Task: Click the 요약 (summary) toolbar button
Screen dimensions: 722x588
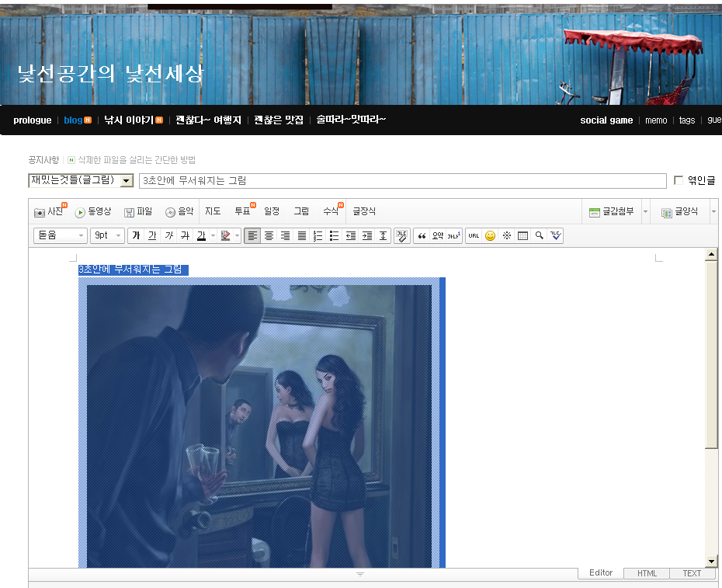Action: [437, 235]
